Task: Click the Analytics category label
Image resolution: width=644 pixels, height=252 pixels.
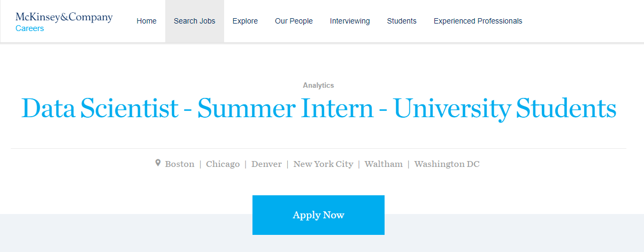Action: tap(318, 86)
